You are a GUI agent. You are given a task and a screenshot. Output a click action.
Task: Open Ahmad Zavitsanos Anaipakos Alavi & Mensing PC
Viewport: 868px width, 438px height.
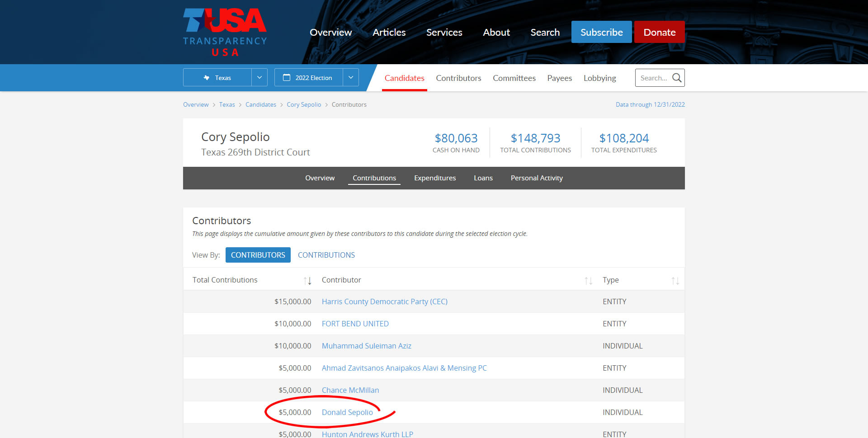pyautogui.click(x=404, y=368)
